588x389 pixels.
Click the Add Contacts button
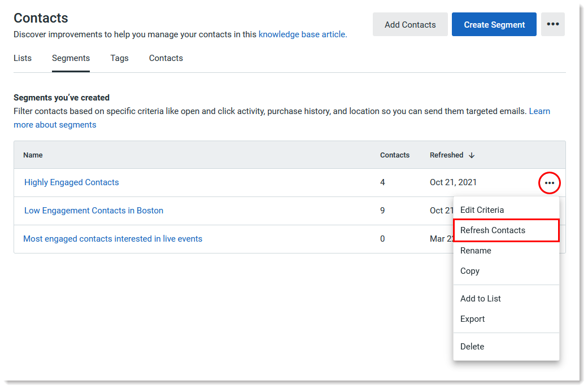coord(410,24)
